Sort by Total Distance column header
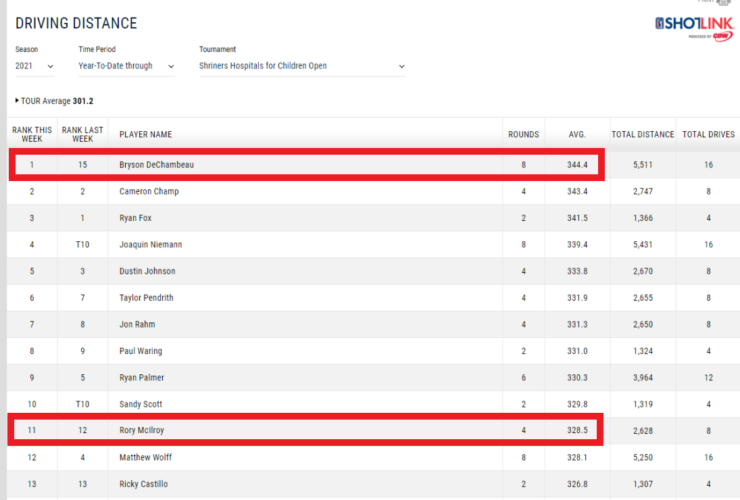 click(643, 135)
